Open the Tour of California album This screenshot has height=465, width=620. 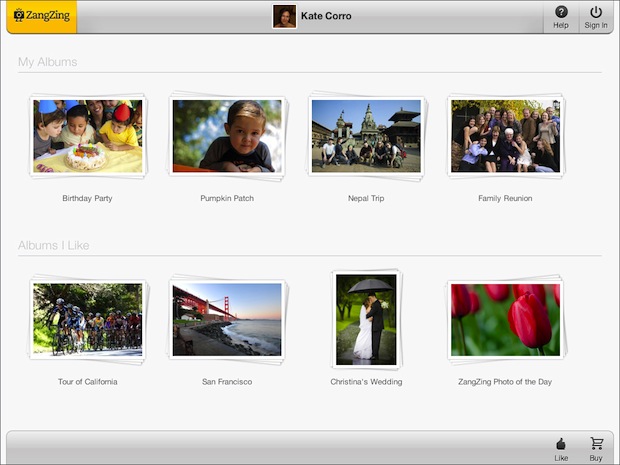(x=88, y=320)
